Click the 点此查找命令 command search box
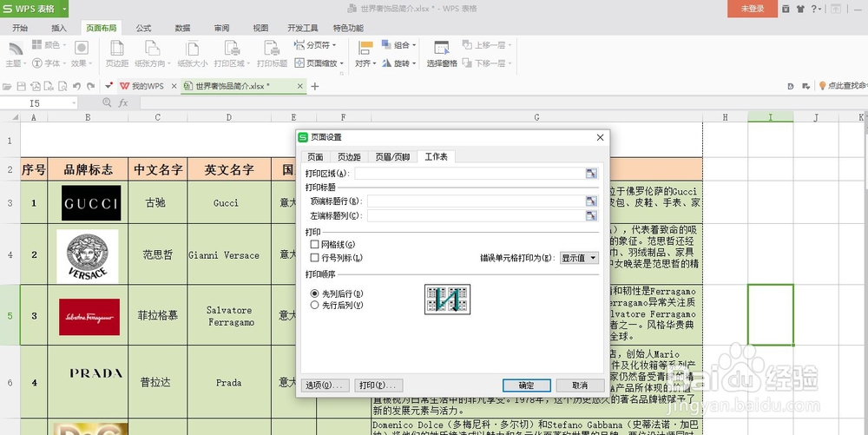Viewport: 868px width, 435px height. 845,86
